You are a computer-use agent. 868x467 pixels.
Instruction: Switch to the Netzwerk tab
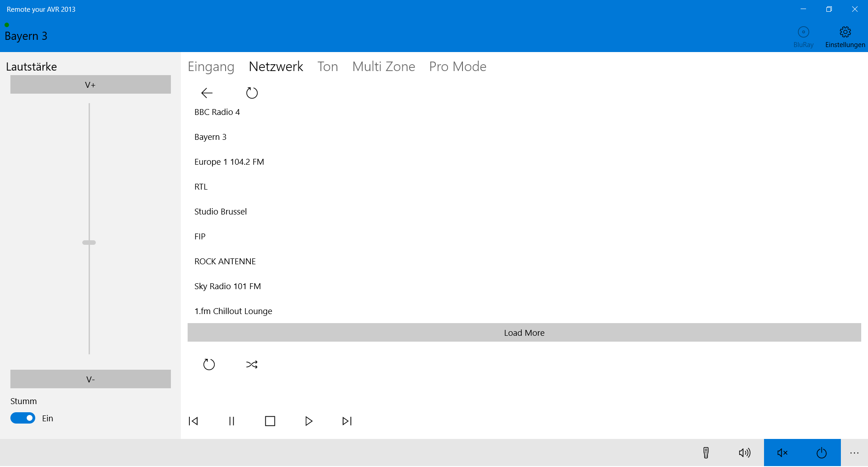[276, 67]
